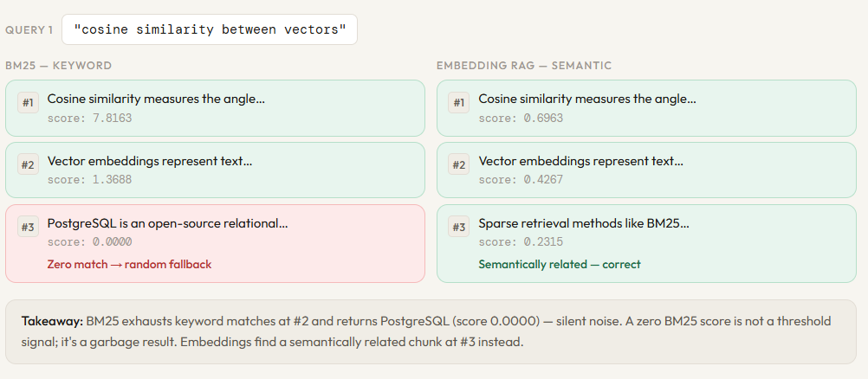The height and width of the screenshot is (379, 868).
Task: Open "PostgreSQL is an open-source relational" result
Action: coord(167,223)
